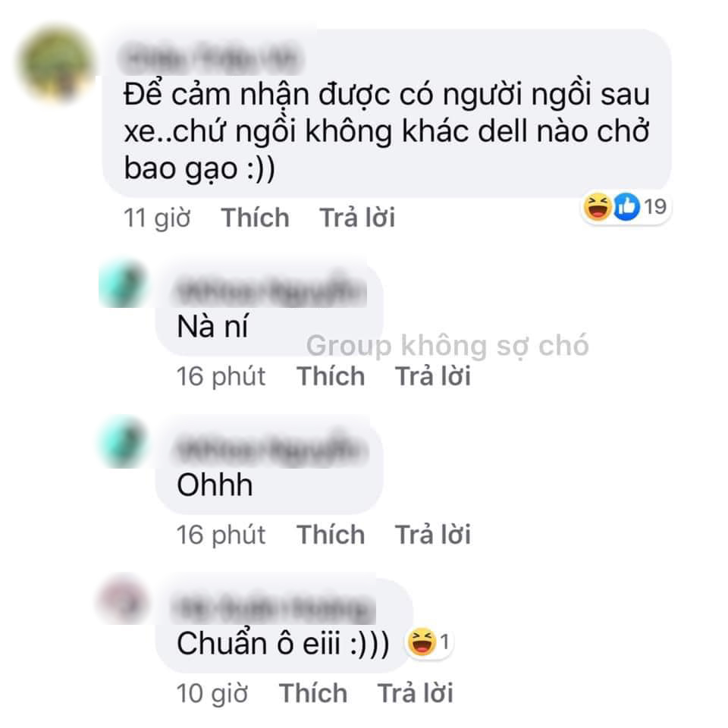Click Trả lời under 'Nà ní' reply
Viewport: 728px width, 728px height.
(x=433, y=375)
